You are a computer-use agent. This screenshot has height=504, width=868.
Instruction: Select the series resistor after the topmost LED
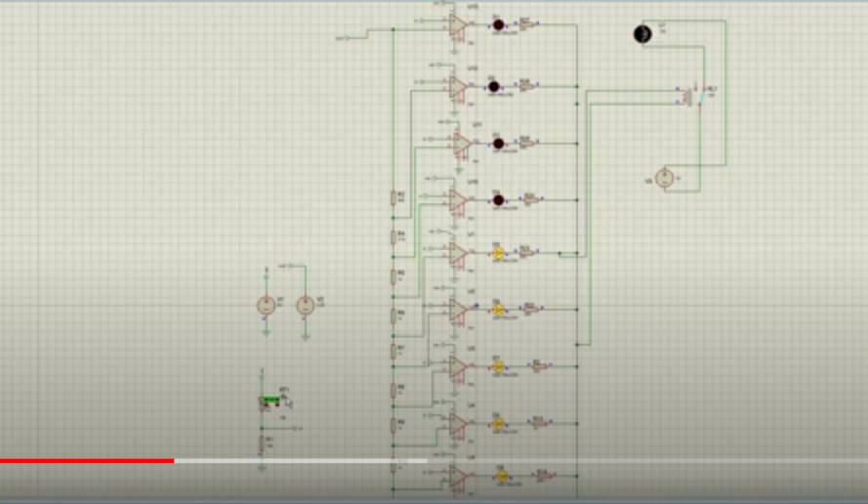coord(526,24)
